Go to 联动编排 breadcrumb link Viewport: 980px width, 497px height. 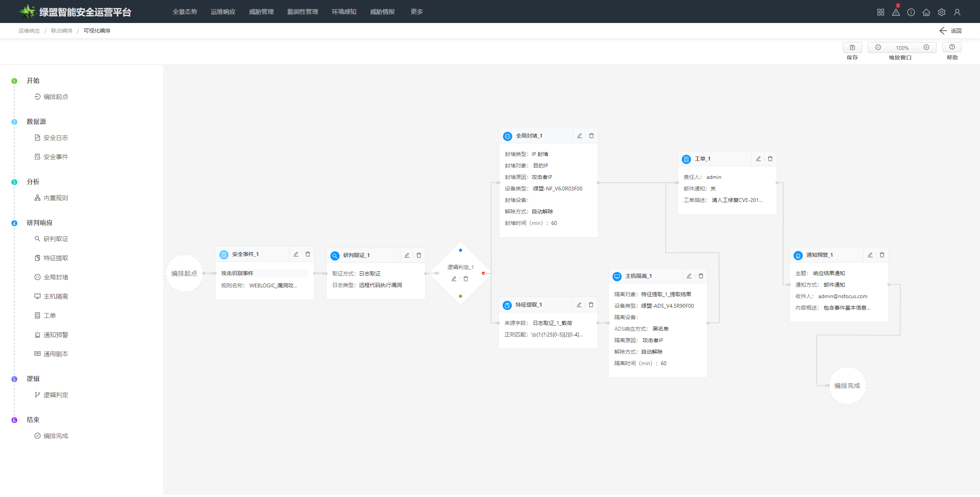click(x=62, y=31)
